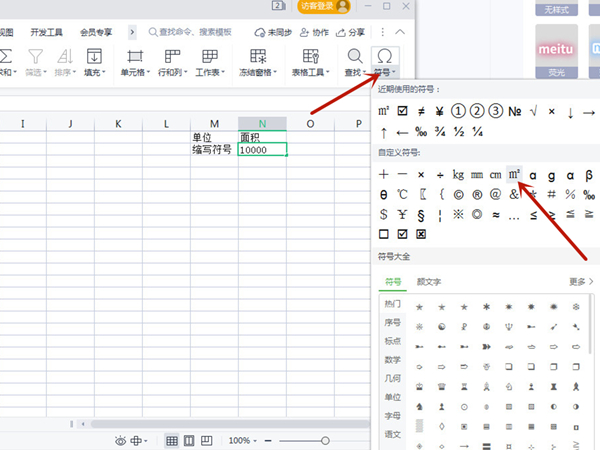600x450 pixels.
Task: Open the Cells (单元格) menu
Action: (x=135, y=62)
